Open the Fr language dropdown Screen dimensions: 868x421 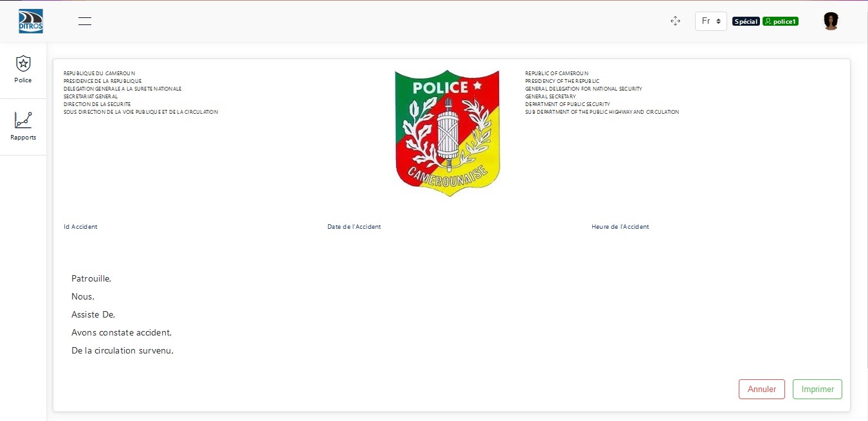click(710, 21)
